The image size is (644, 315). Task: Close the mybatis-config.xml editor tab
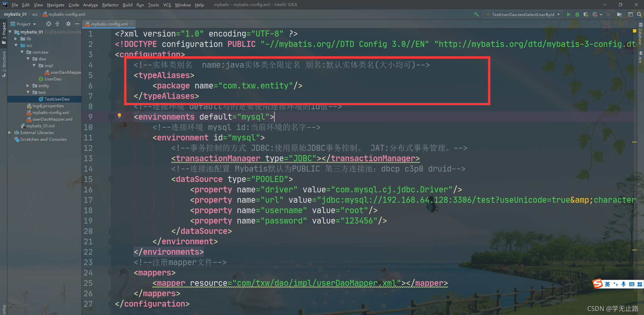(131, 24)
